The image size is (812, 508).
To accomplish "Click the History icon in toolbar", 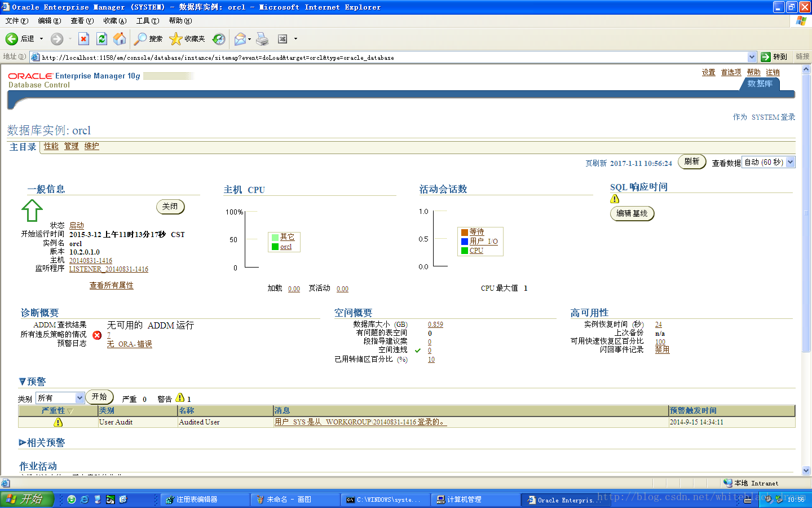I will pyautogui.click(x=219, y=39).
